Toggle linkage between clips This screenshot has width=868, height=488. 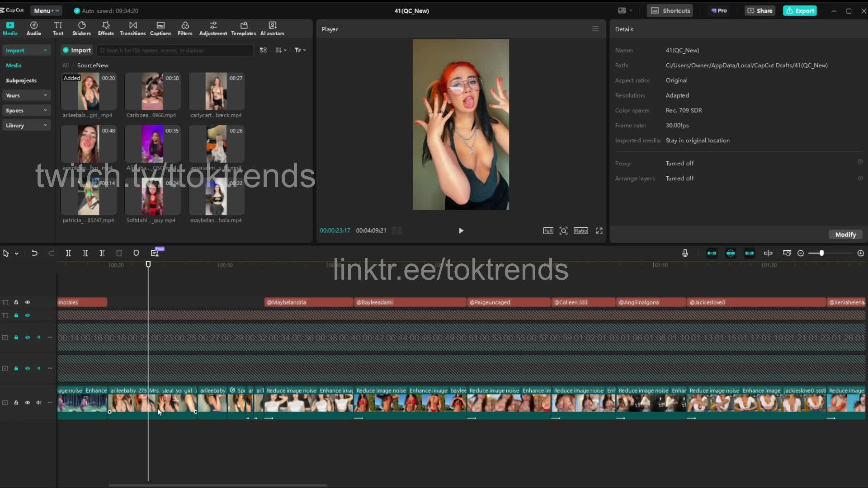click(x=749, y=253)
